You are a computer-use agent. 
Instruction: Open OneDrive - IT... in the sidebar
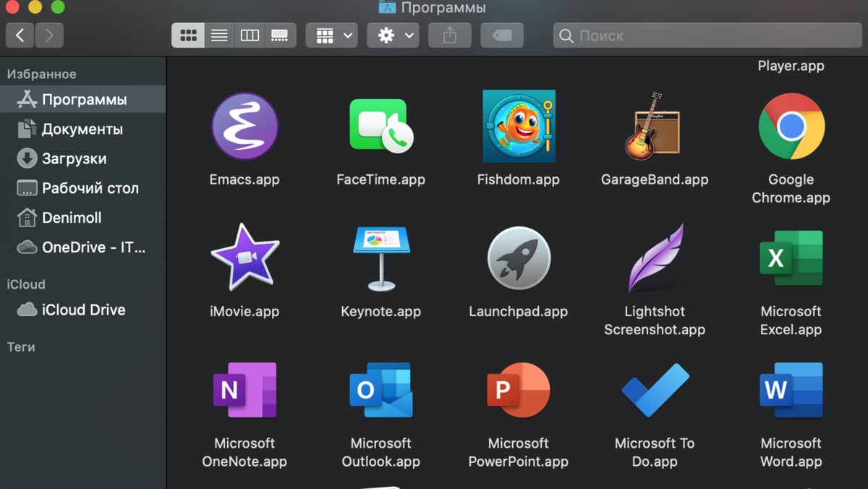point(83,247)
